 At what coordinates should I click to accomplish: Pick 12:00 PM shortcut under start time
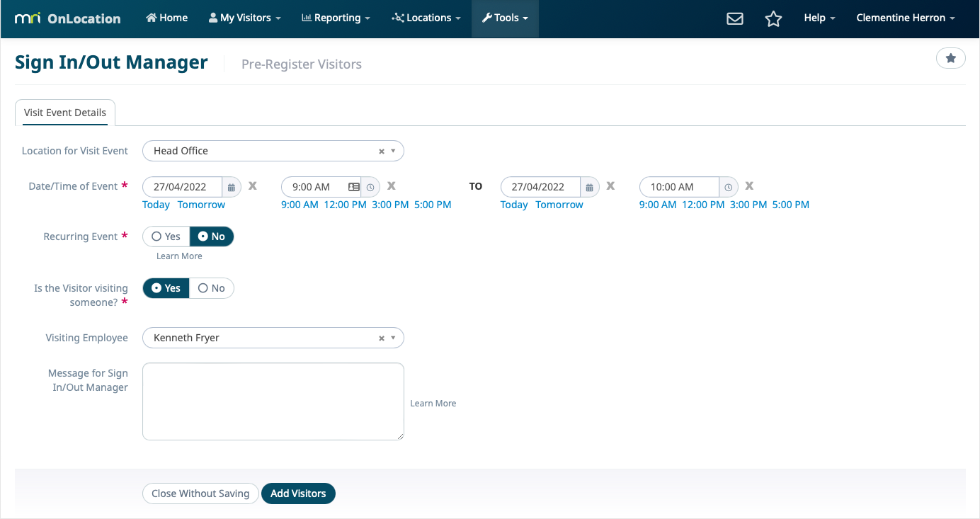point(345,205)
